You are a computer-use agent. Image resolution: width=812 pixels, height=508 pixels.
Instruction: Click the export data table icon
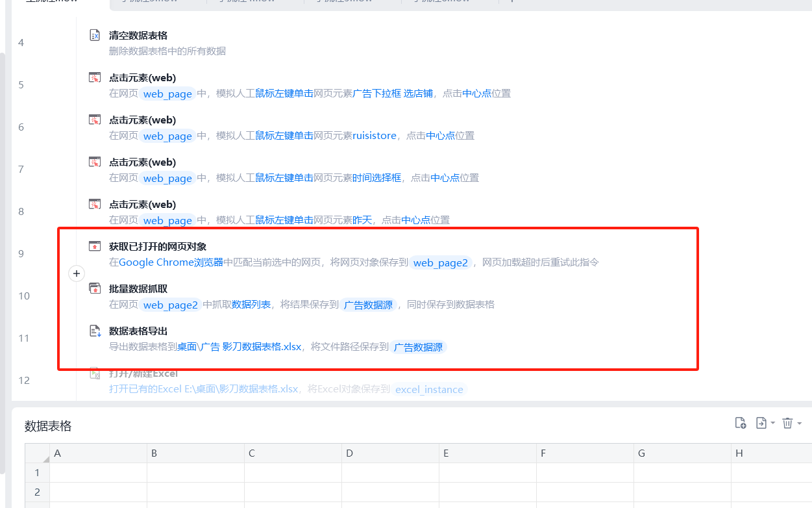pyautogui.click(x=761, y=423)
